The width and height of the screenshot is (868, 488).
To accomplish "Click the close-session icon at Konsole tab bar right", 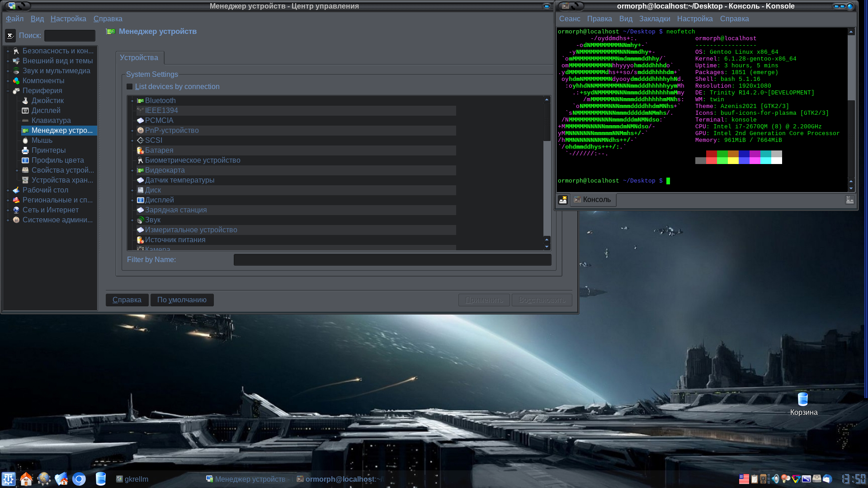I will (850, 200).
